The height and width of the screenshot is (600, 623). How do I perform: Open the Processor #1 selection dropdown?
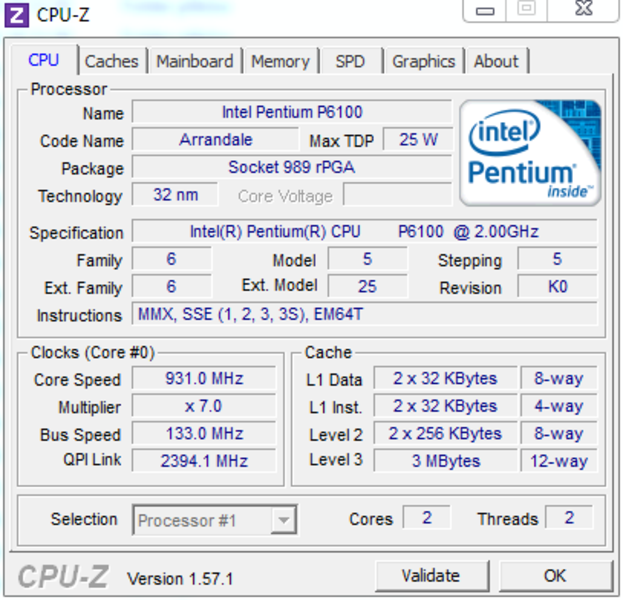point(215,520)
